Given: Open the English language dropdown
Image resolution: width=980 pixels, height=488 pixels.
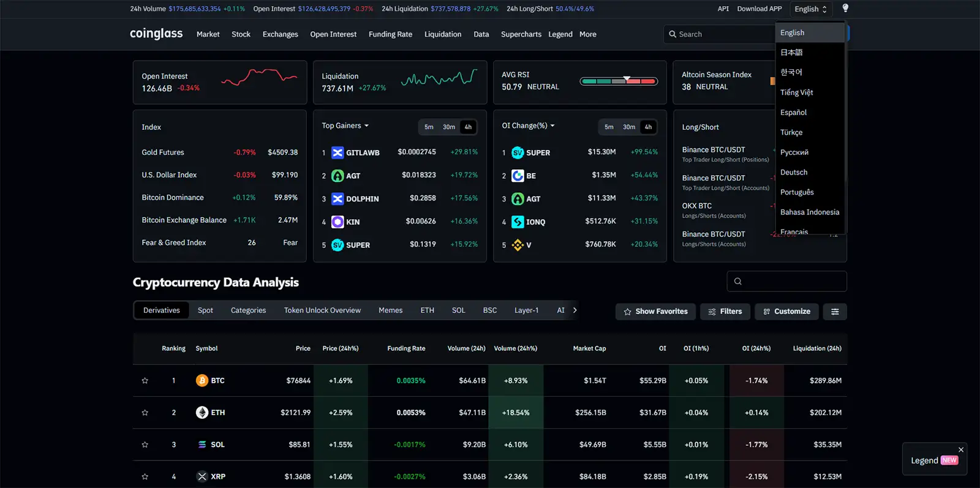Looking at the screenshot, I should (811, 9).
